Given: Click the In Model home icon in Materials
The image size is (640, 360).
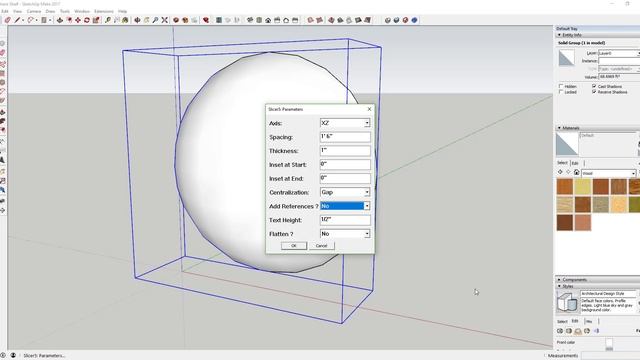Looking at the screenshot, I should point(576,173).
